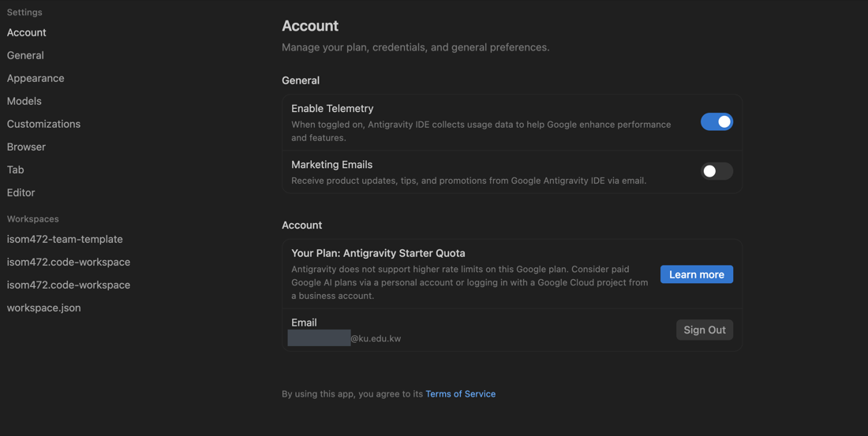Click the 'Enable Telemetry' label
868x436 pixels.
point(332,109)
